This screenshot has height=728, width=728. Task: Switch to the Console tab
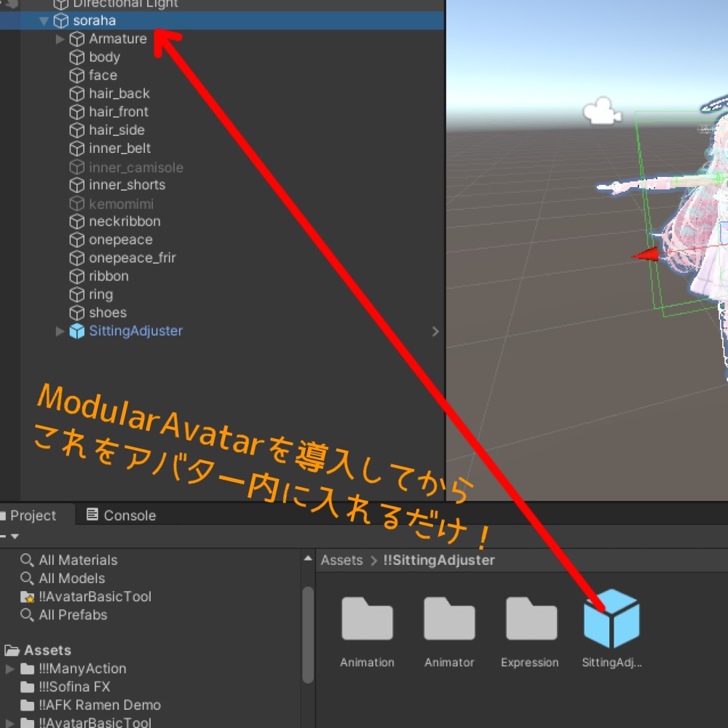[x=121, y=515]
